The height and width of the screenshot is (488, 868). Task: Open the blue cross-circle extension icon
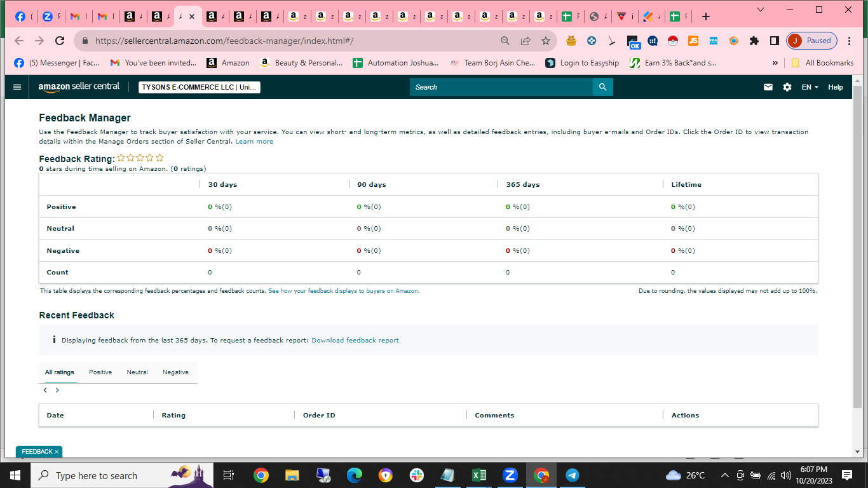(x=592, y=41)
